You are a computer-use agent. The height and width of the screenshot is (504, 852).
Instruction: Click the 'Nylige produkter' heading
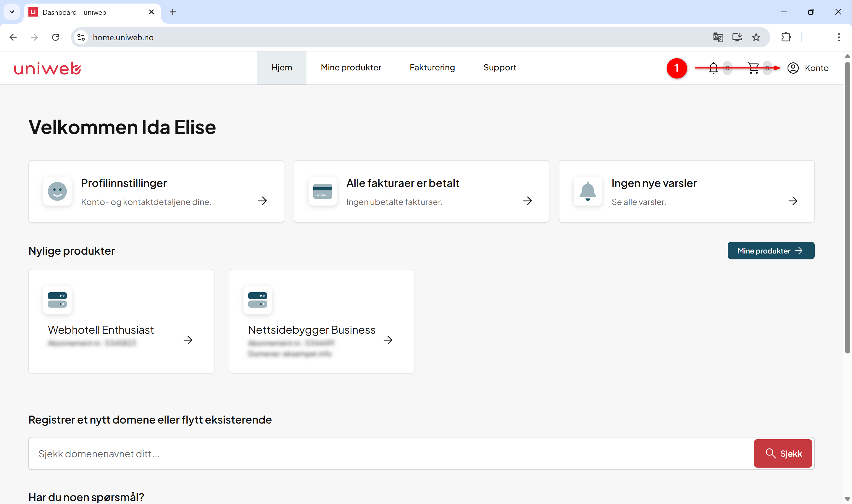point(72,251)
